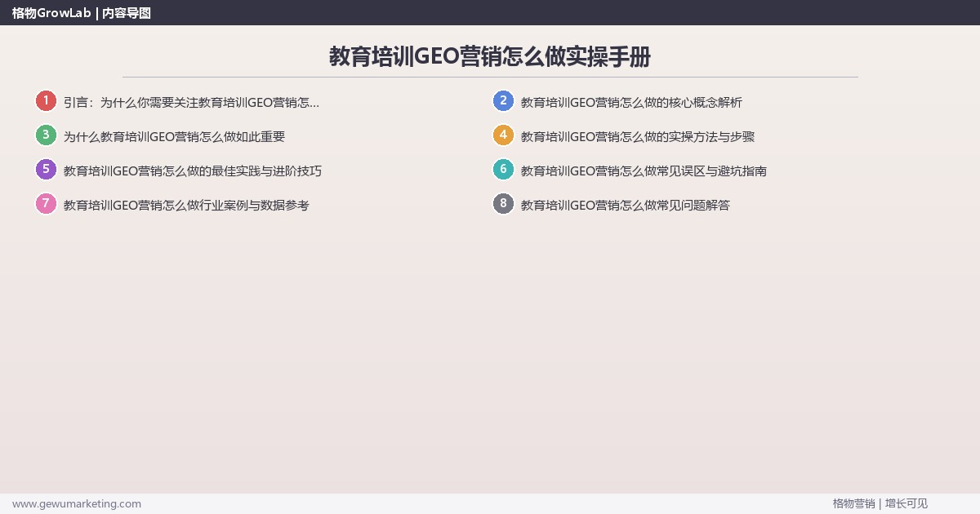
Task: Click the purple number 5 circle
Action: 46,170
